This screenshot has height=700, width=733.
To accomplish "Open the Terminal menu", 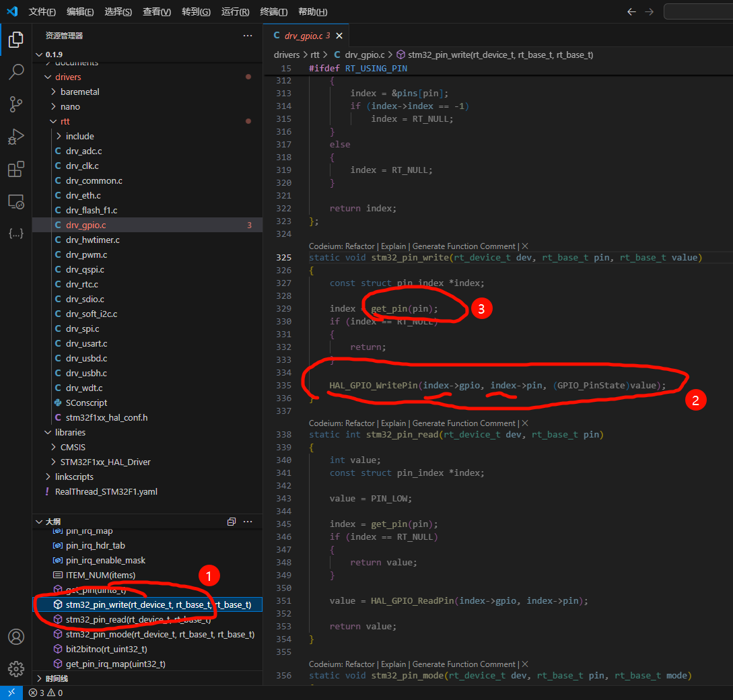I will click(273, 12).
